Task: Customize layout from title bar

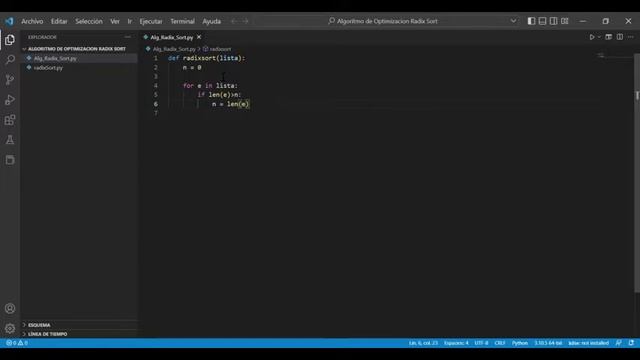Action: click(x=564, y=21)
